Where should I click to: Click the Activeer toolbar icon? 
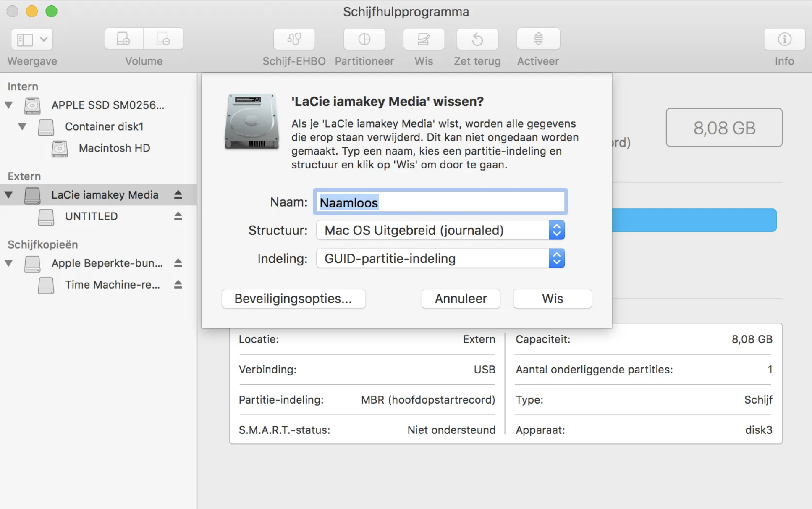(538, 39)
